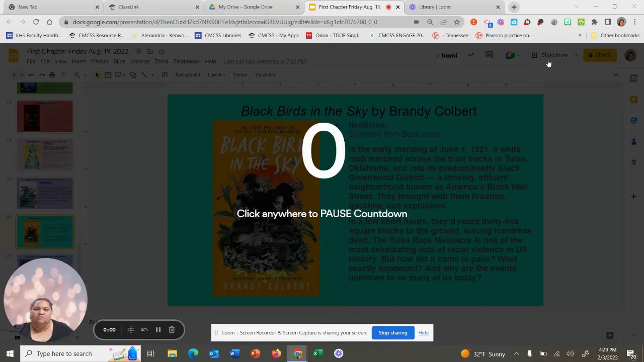
Task: Open Background settings
Action: [x=187, y=75]
